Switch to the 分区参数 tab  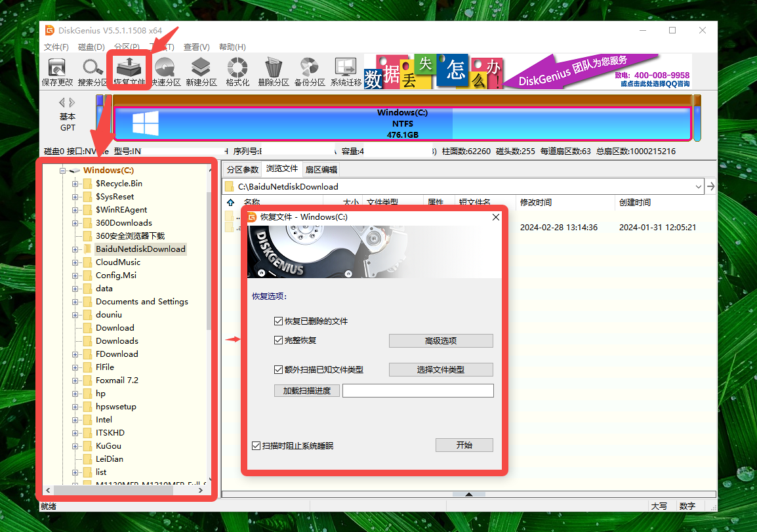click(x=243, y=169)
